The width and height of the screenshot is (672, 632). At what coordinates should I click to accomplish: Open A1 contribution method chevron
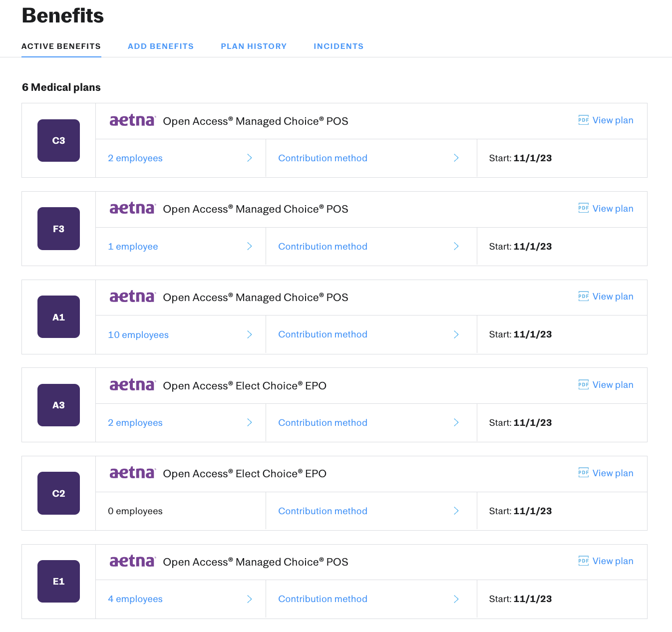(x=456, y=334)
